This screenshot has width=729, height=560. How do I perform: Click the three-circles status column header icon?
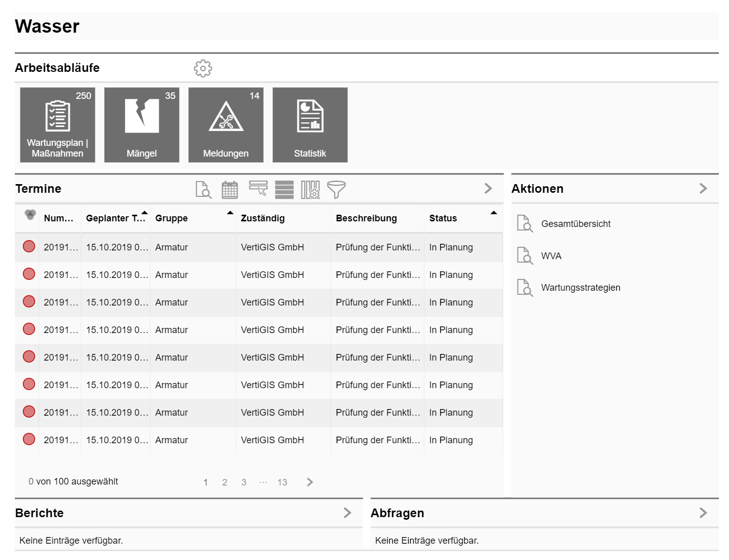pyautogui.click(x=30, y=215)
